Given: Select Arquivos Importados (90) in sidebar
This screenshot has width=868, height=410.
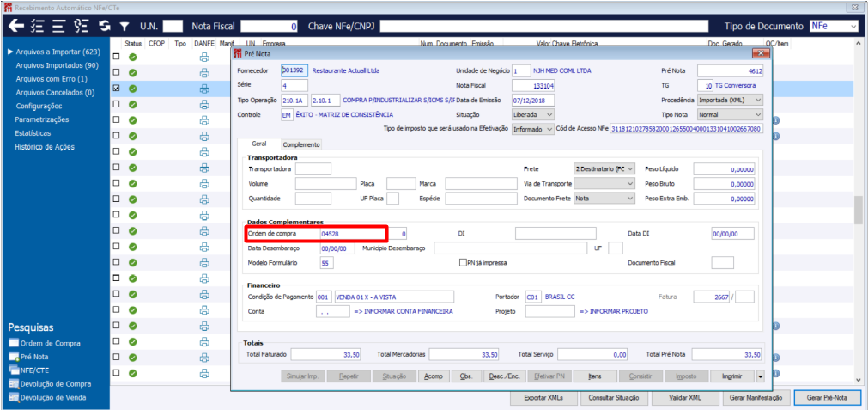Looking at the screenshot, I should tap(57, 65).
